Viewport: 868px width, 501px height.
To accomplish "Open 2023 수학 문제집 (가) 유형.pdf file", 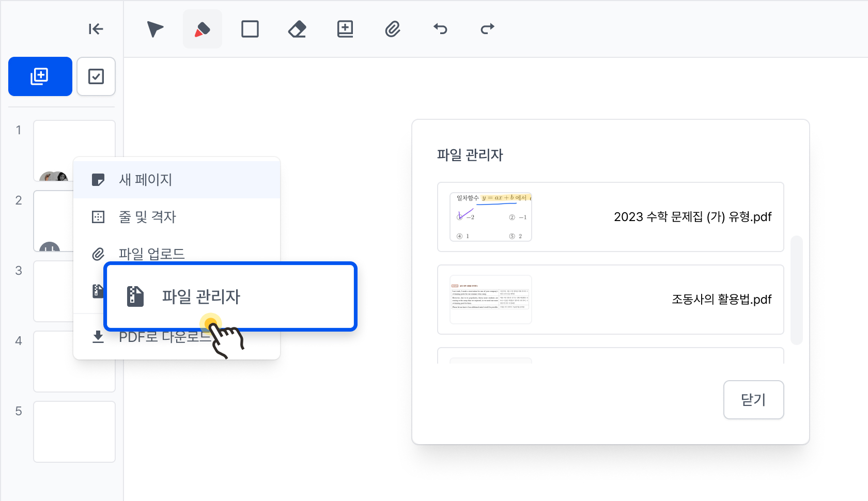I will pyautogui.click(x=611, y=217).
